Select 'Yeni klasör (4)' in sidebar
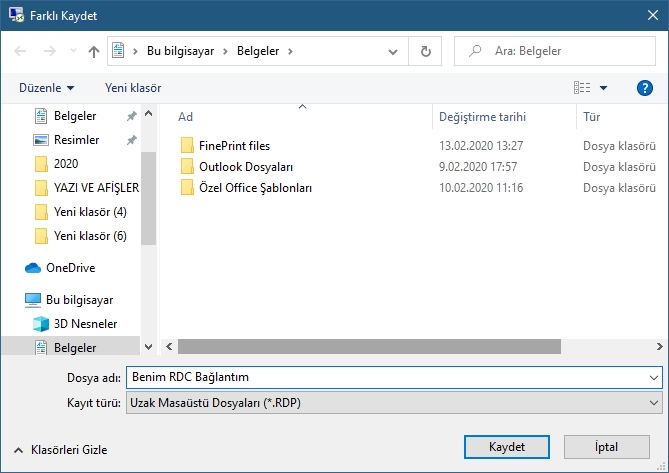Screen dimensions: 669x473 (x=90, y=212)
